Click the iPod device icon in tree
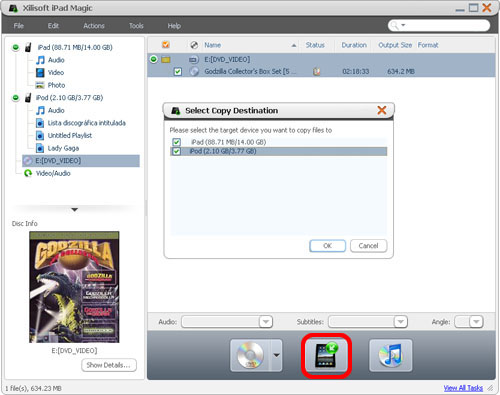Image resolution: width=500 pixels, height=395 pixels. coord(28,98)
